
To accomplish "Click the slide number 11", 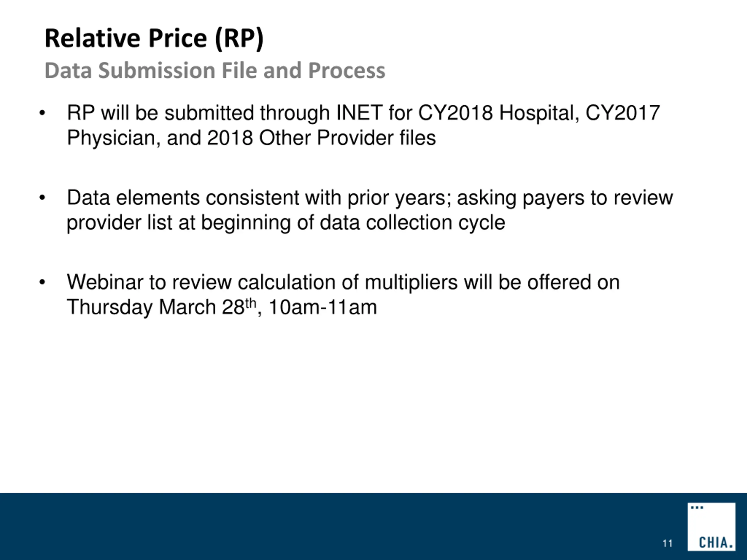I will 667,543.
